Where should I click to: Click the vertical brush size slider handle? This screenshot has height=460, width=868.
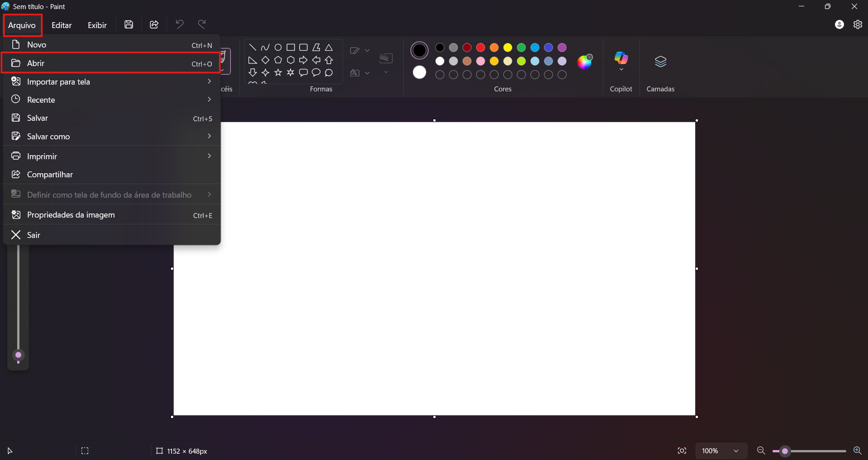tap(18, 355)
